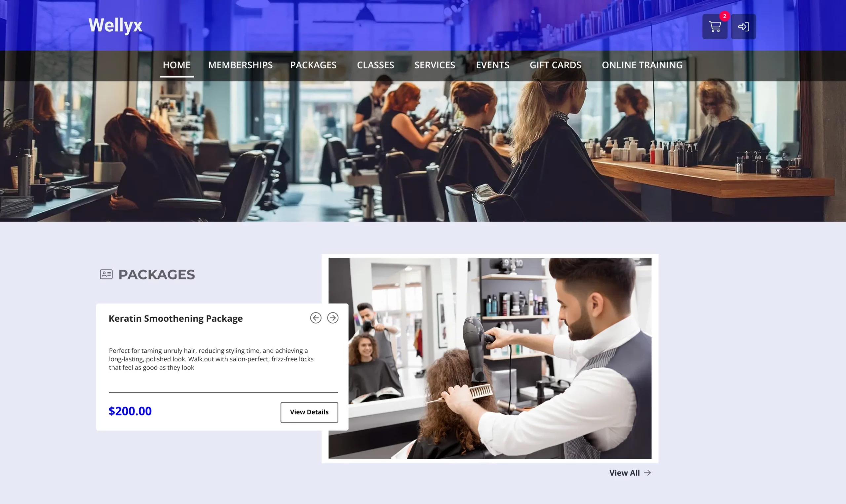The image size is (846, 504).
Task: Click the left arrow navigation icon
Action: (x=316, y=318)
